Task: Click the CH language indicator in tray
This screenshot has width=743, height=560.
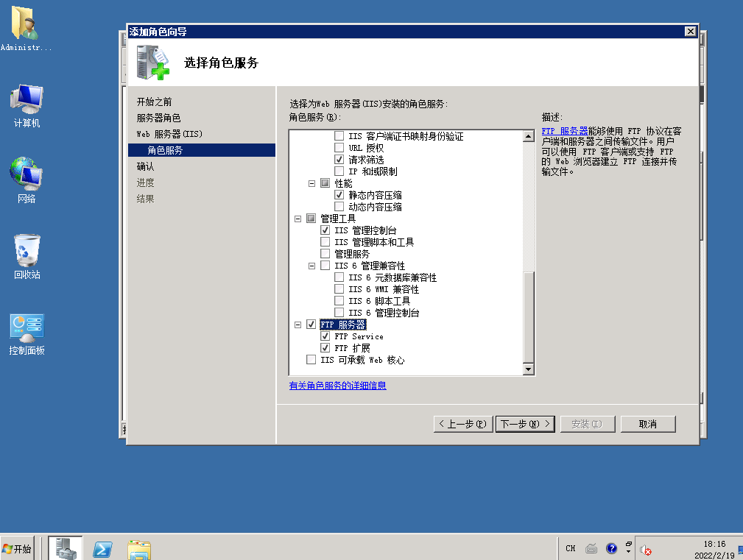Action: 571,548
